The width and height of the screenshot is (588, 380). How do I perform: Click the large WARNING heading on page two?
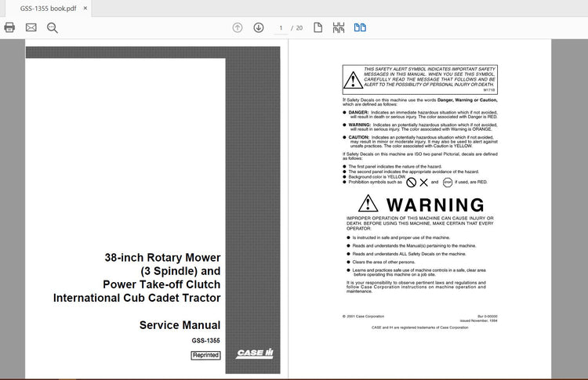click(x=435, y=205)
